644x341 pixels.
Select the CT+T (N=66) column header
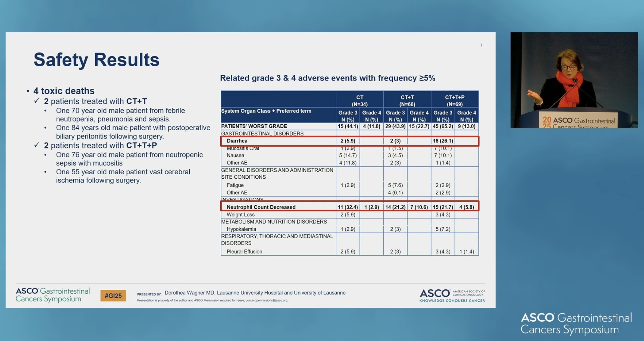[407, 100]
